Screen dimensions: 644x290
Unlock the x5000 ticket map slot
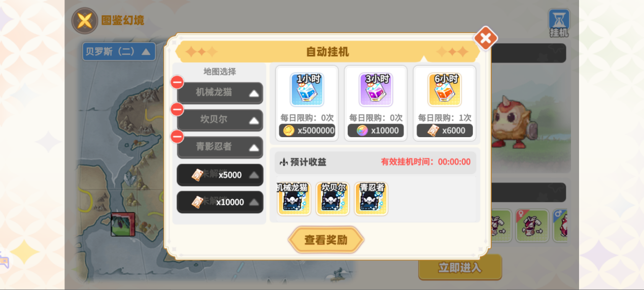tap(220, 175)
